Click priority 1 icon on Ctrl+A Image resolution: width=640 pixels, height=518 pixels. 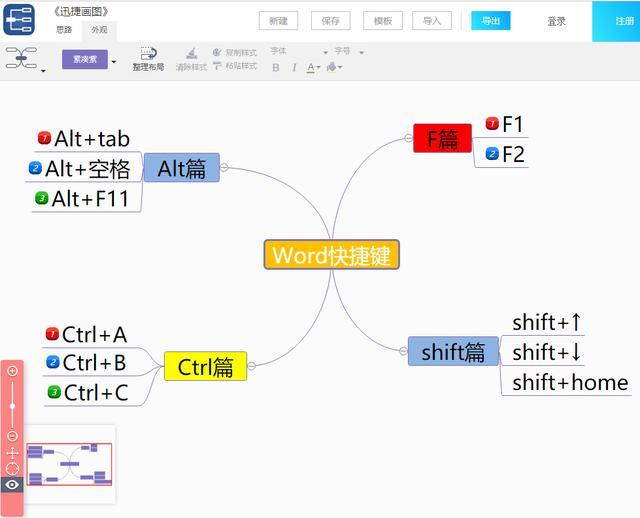(x=52, y=334)
